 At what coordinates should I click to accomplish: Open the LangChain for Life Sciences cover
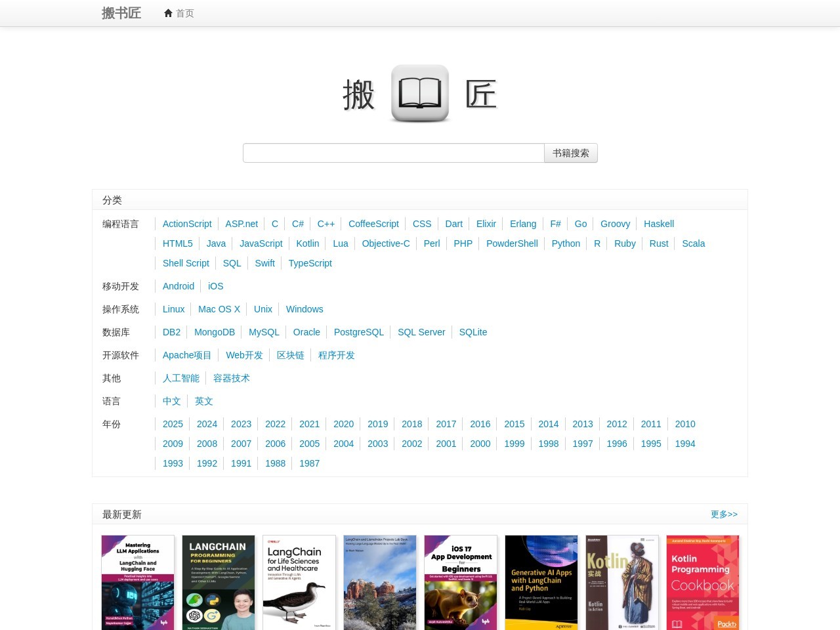(299, 582)
